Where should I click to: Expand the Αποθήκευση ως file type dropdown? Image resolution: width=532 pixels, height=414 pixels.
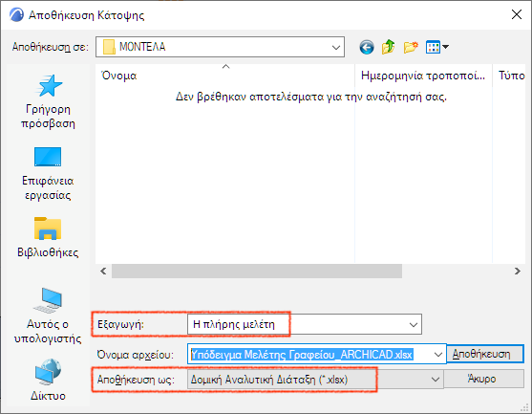point(436,380)
